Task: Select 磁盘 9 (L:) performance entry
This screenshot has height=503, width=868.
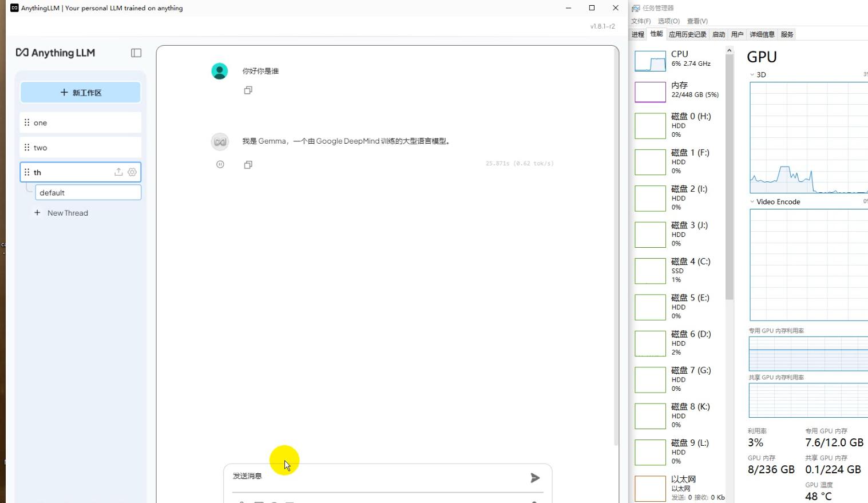Action: [x=678, y=451]
